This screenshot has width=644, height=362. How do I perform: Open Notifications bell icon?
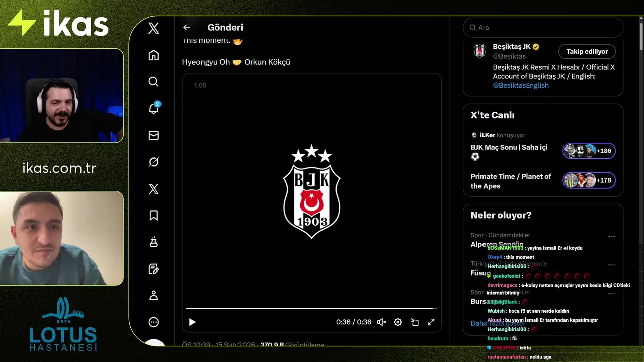[154, 108]
